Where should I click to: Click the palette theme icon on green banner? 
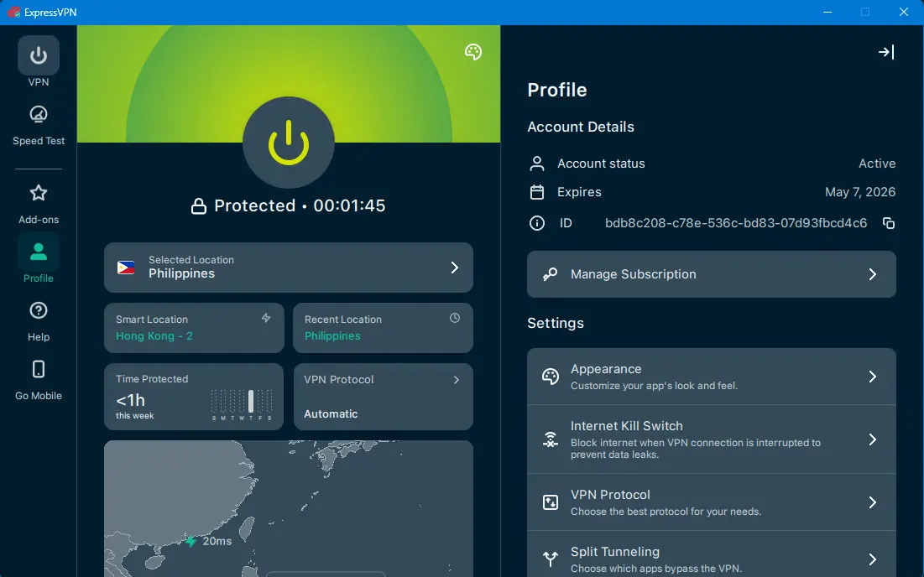tap(473, 52)
